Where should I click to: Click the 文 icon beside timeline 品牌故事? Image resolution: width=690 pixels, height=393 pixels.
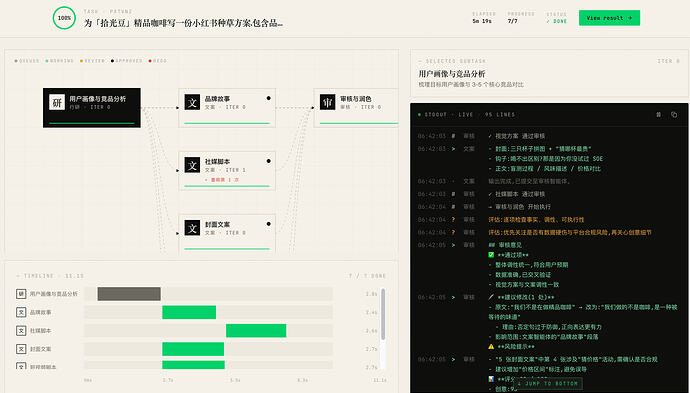point(21,312)
